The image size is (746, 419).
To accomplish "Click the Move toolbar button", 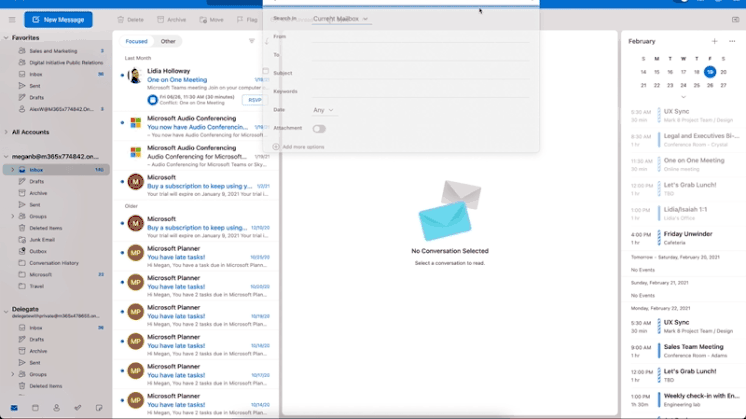I will tap(212, 19).
